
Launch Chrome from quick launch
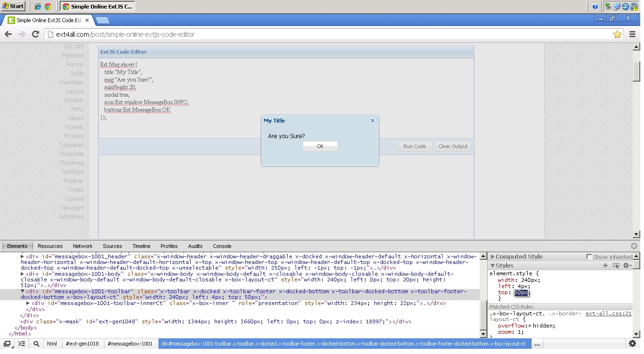48,7
